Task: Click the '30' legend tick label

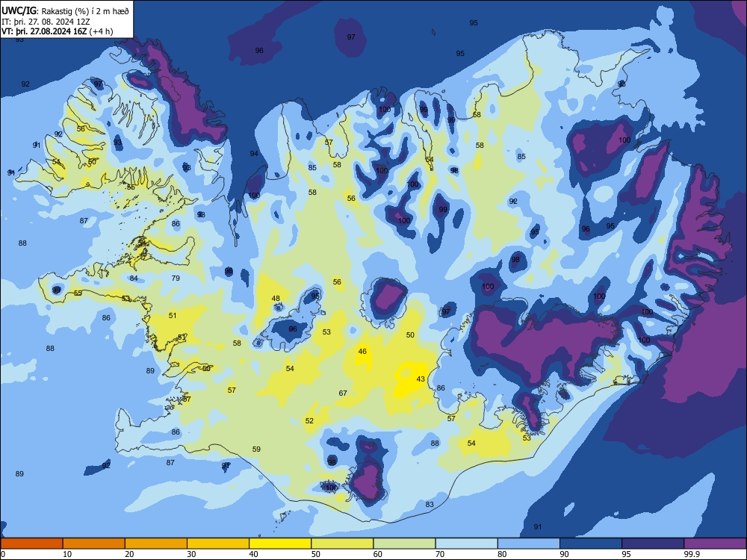Action: point(191,554)
